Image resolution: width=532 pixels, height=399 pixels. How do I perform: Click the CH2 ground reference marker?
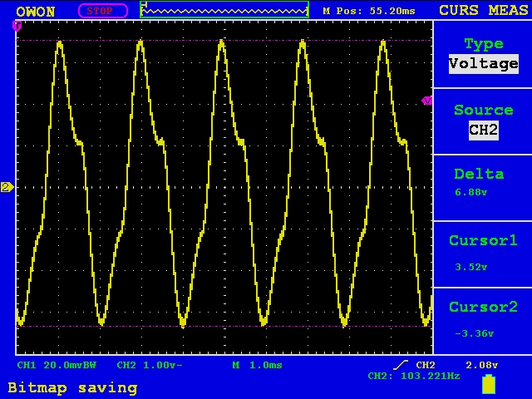(7, 187)
